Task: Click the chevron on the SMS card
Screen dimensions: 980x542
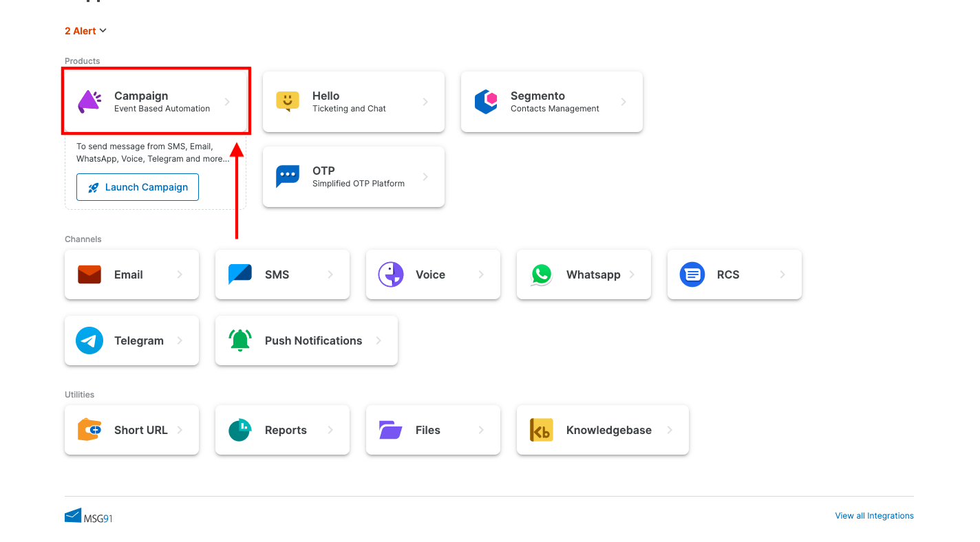Action: pos(330,274)
